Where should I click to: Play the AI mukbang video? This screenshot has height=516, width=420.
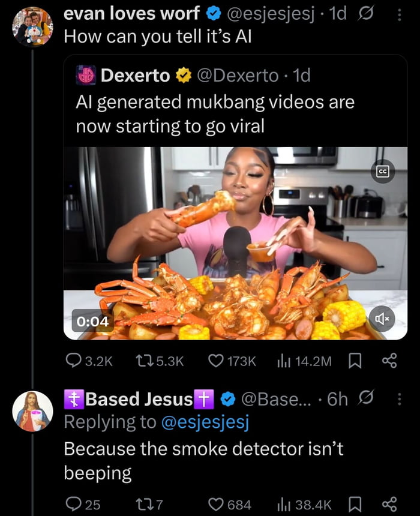coord(235,243)
